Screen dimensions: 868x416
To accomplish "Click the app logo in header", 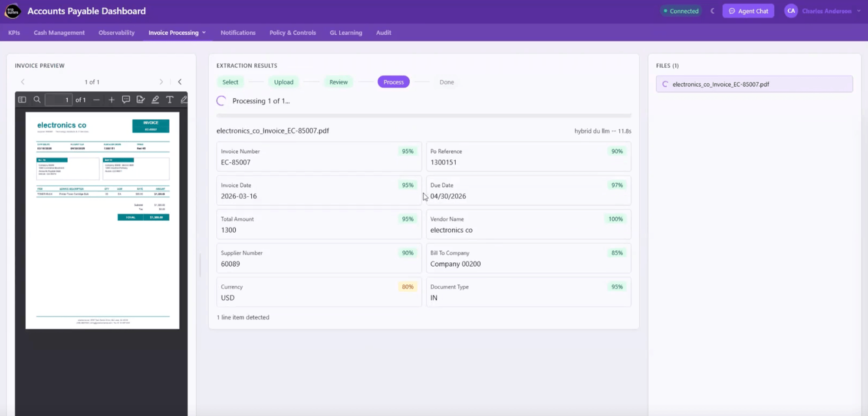I will [13, 11].
